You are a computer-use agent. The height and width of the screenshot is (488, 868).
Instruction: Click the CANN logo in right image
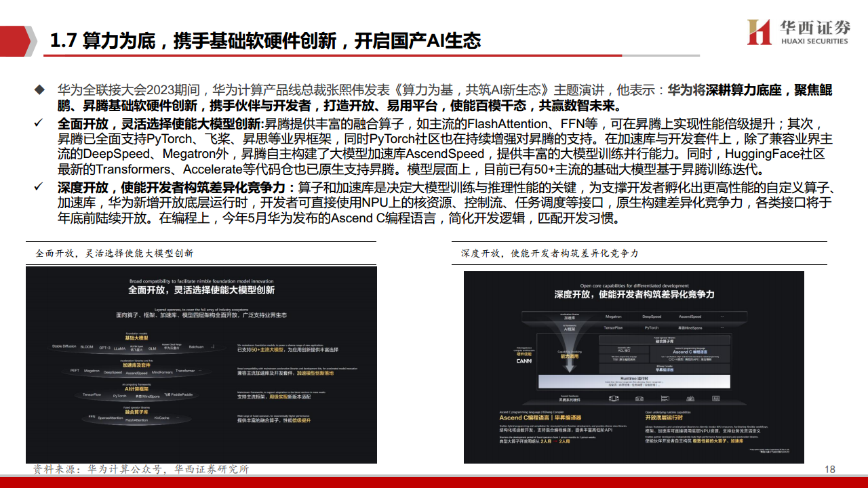(524, 361)
